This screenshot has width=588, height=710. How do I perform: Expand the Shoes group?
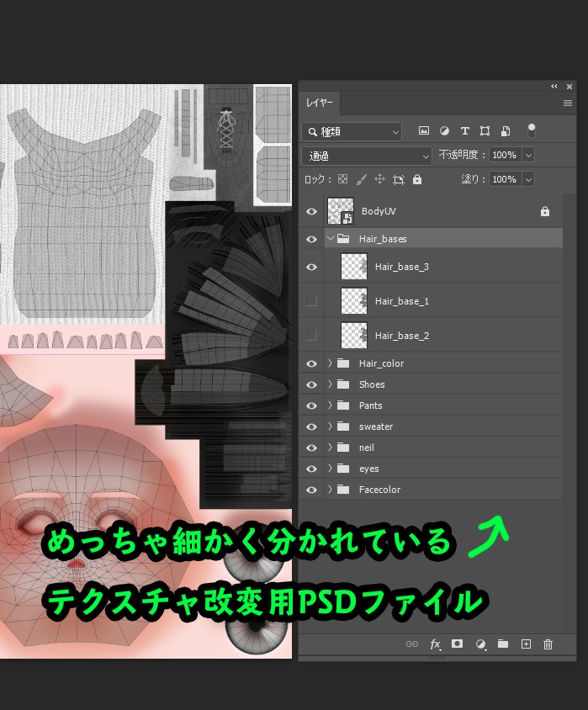(x=330, y=384)
